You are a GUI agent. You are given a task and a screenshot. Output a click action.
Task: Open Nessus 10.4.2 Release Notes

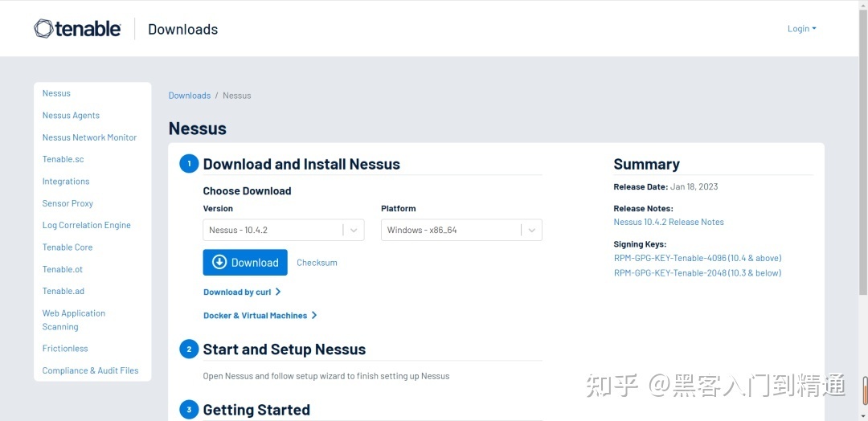(x=669, y=222)
